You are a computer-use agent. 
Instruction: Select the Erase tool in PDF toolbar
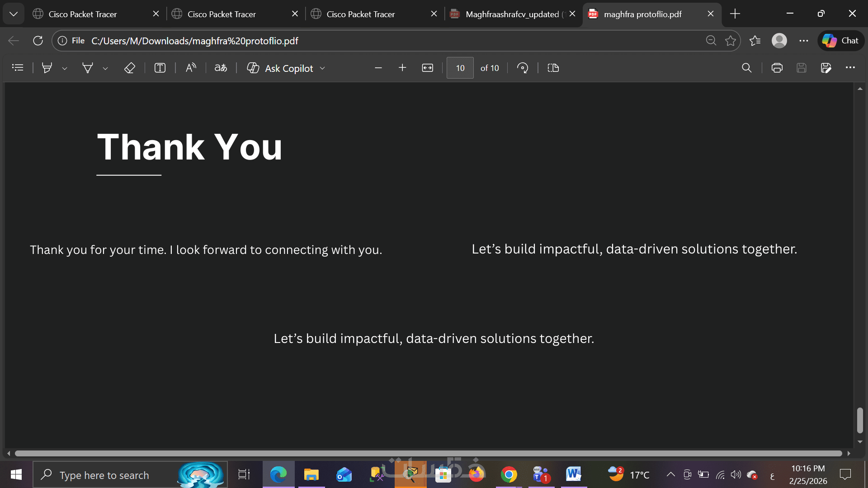[130, 68]
